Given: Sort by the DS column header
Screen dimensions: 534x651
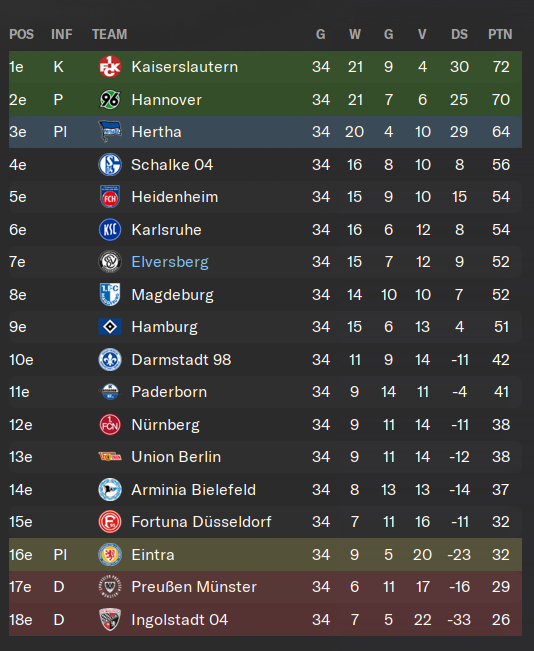Looking at the screenshot, I should (459, 34).
